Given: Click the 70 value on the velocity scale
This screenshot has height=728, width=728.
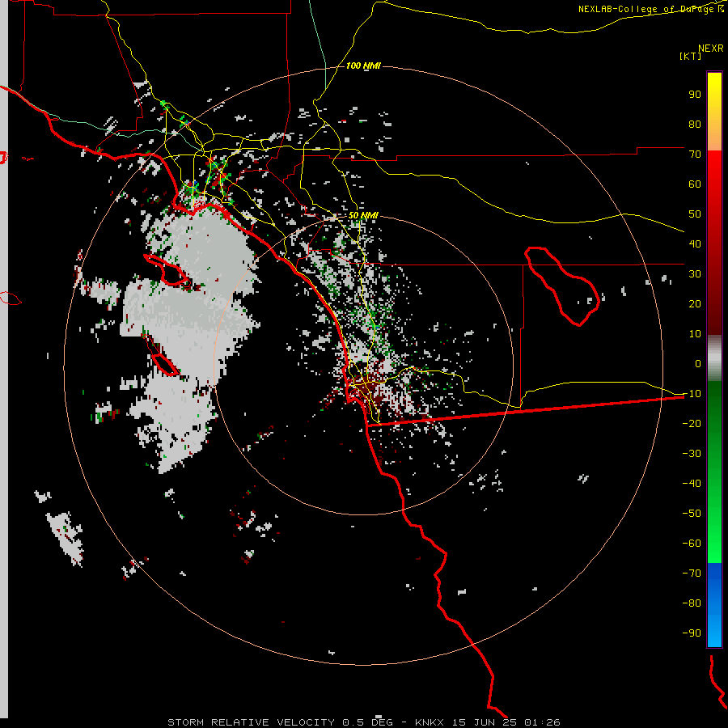Looking at the screenshot, I should [695, 154].
